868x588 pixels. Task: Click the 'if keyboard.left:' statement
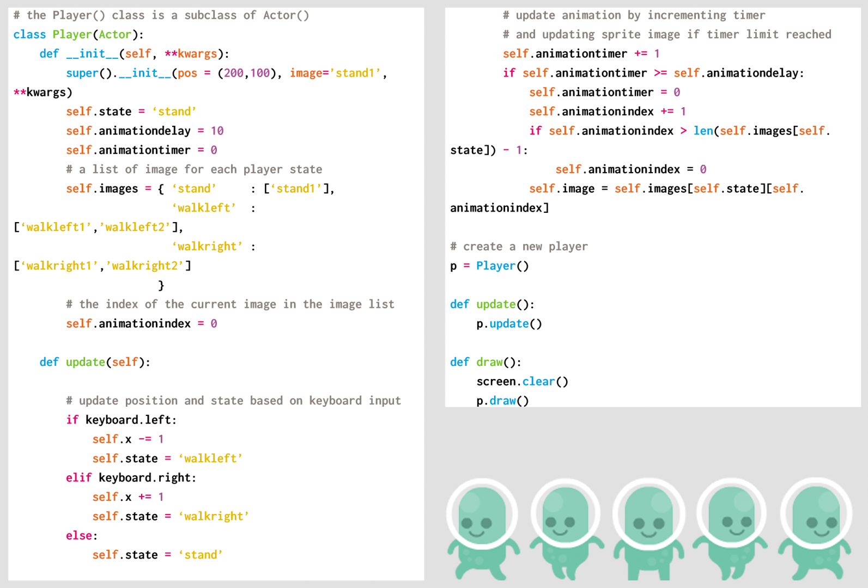pyautogui.click(x=121, y=420)
